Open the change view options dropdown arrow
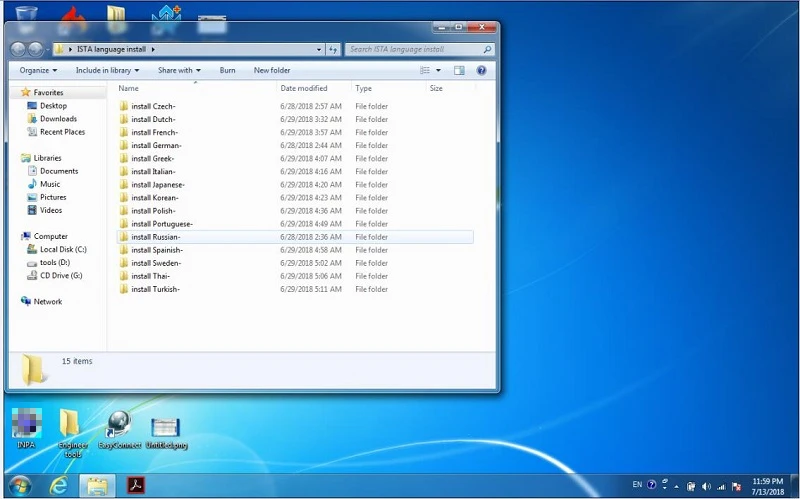Image resolution: width=800 pixels, height=499 pixels. coord(438,71)
